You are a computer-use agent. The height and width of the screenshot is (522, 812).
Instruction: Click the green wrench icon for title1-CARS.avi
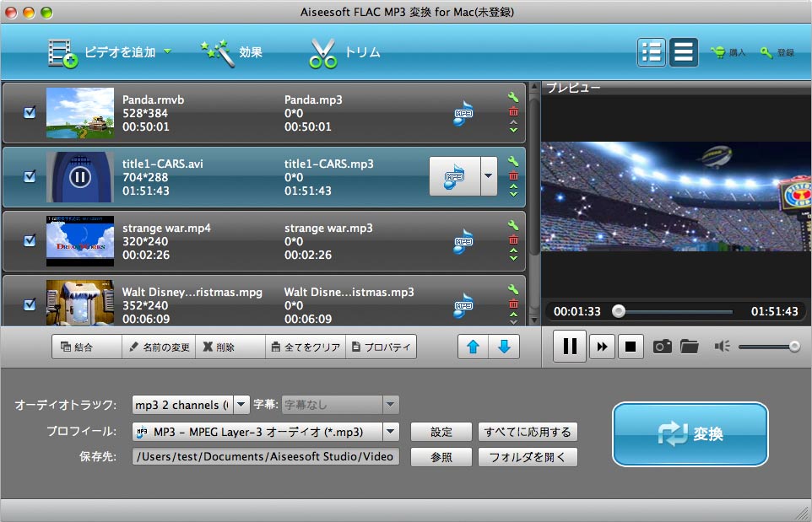coord(513,161)
